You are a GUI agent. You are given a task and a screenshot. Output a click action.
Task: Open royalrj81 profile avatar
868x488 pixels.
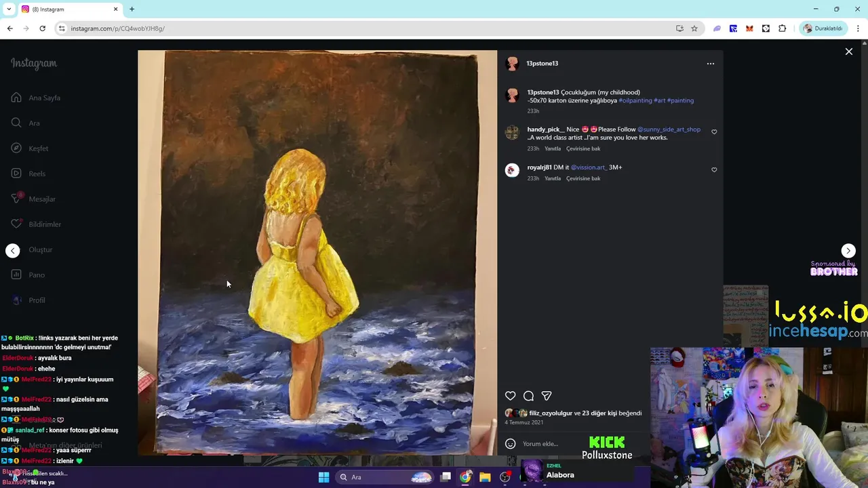(512, 170)
